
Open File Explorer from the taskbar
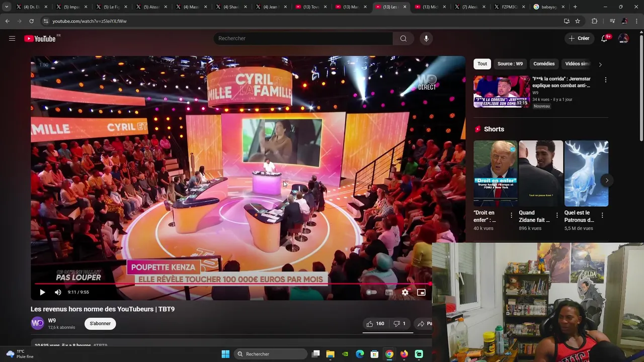331,354
